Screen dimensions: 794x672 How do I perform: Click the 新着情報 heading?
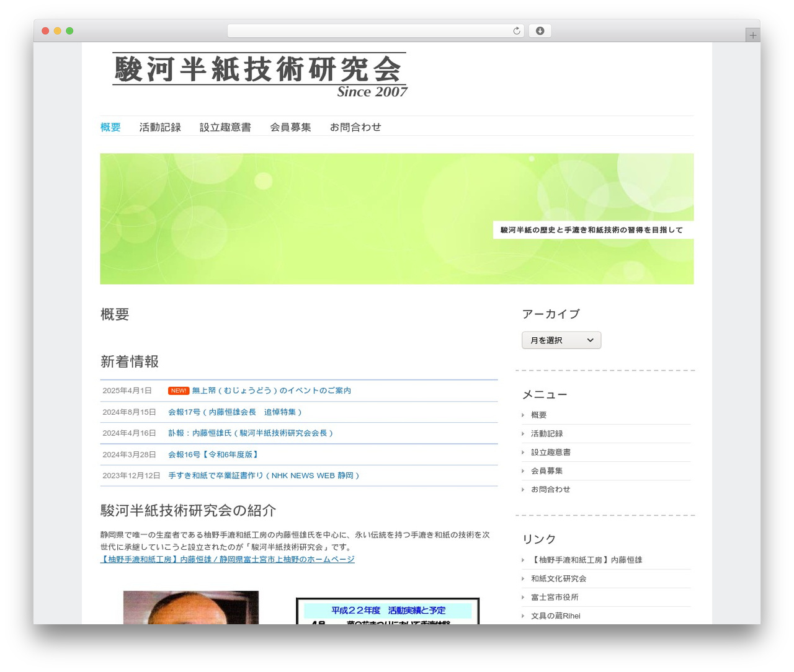[x=130, y=361]
